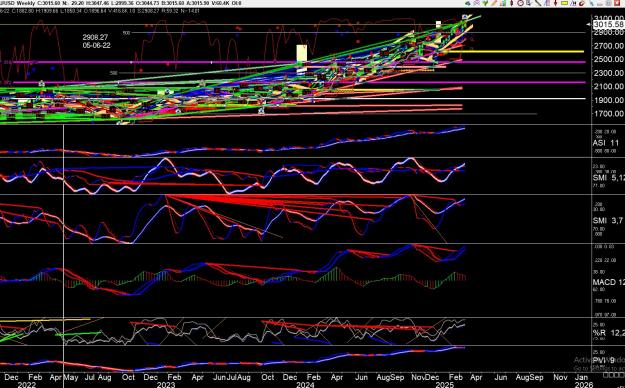The image size is (625, 388).
Task: Click the 2700.00 price axis label
Action: tap(609, 46)
